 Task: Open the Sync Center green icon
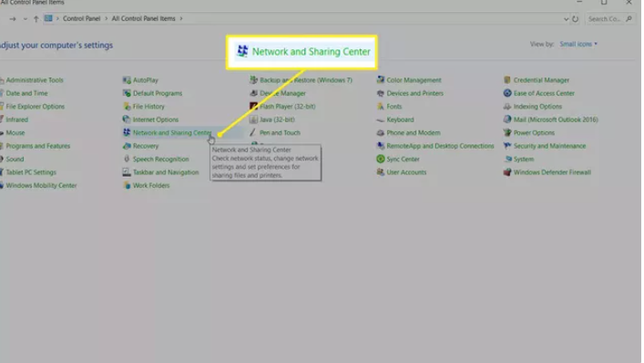[x=381, y=159]
